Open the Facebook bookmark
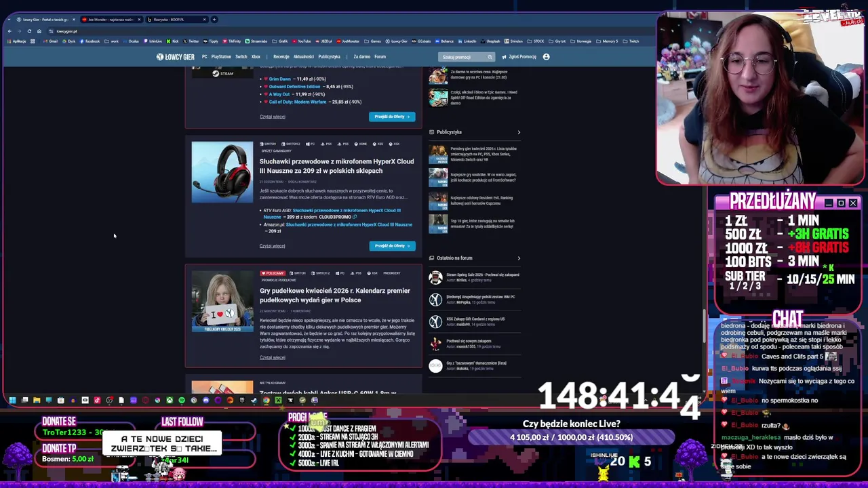The image size is (868, 488). tap(90, 41)
